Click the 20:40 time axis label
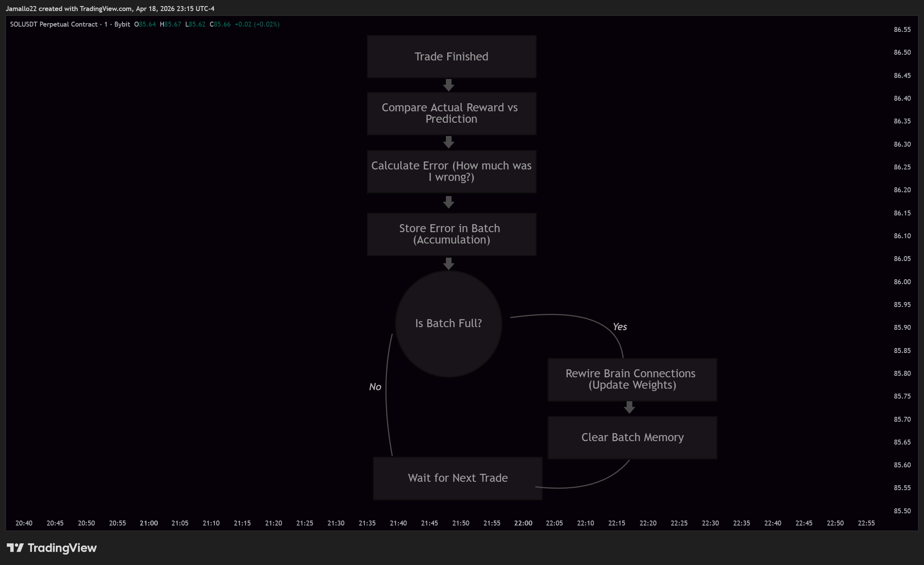924x565 pixels. (24, 523)
